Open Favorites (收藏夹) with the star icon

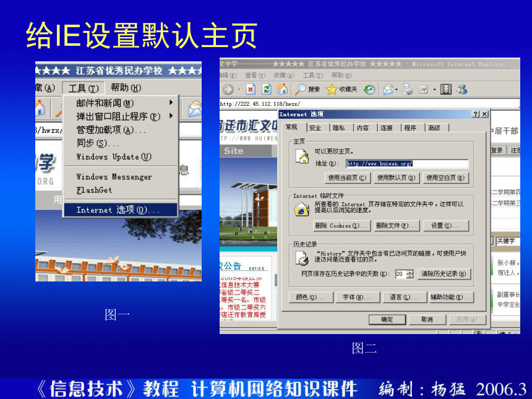click(341, 89)
